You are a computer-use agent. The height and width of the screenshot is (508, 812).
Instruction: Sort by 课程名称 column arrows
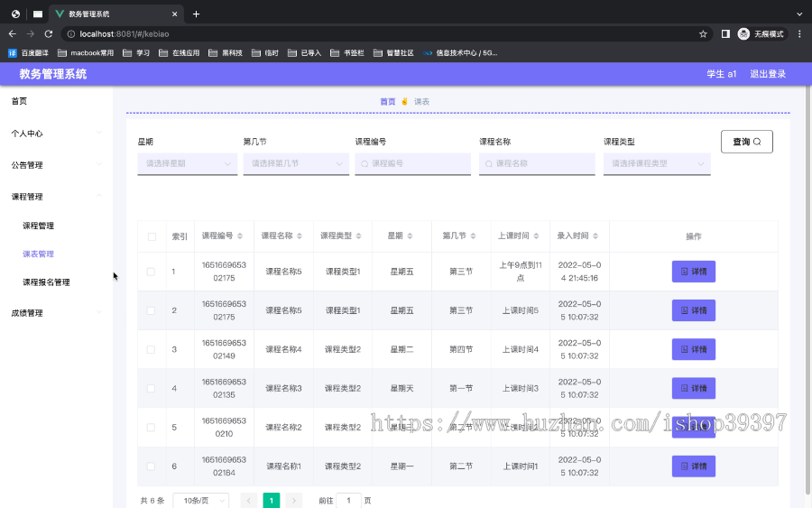tap(300, 236)
